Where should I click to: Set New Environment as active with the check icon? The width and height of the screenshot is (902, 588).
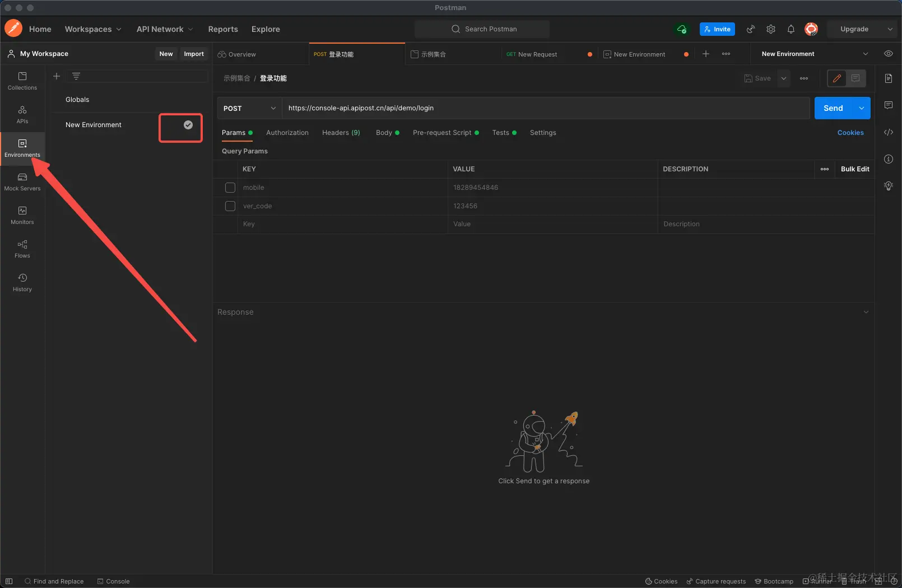pyautogui.click(x=188, y=125)
